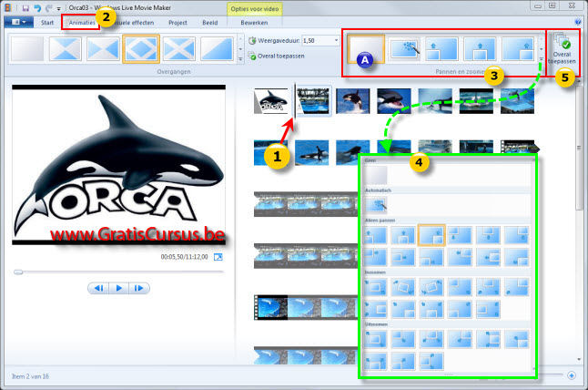Screen dimensions: 588x390
Task: Apply pan up along left thumbnail in ribbon
Action: pos(441,49)
